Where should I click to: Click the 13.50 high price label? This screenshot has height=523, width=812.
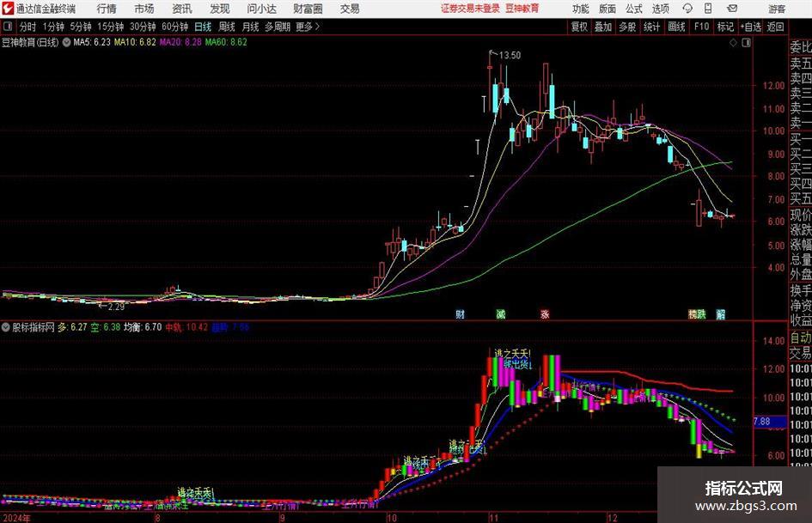[x=510, y=56]
